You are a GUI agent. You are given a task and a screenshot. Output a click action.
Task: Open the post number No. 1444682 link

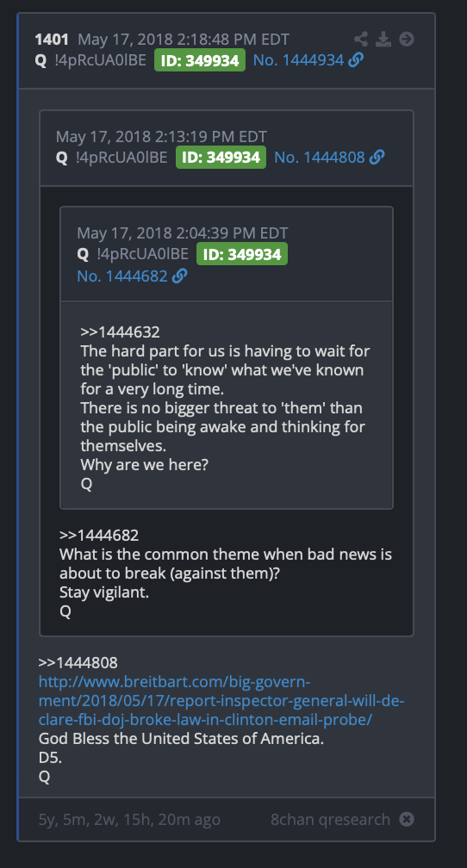122,276
